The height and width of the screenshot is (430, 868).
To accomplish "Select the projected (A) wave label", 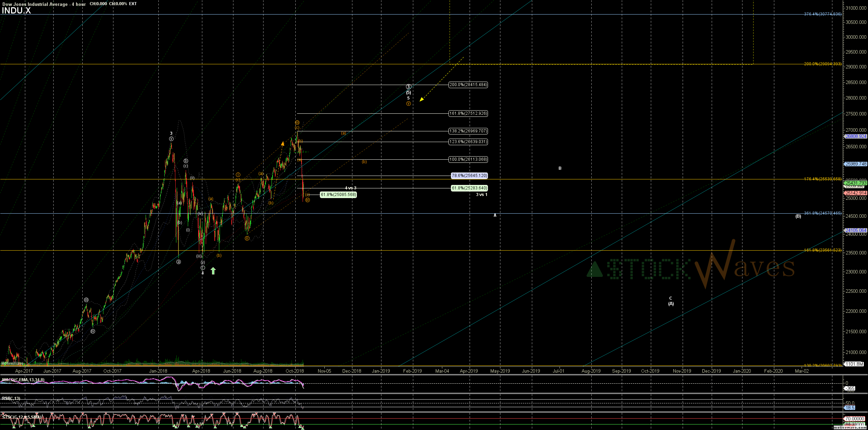I will coord(671,304).
